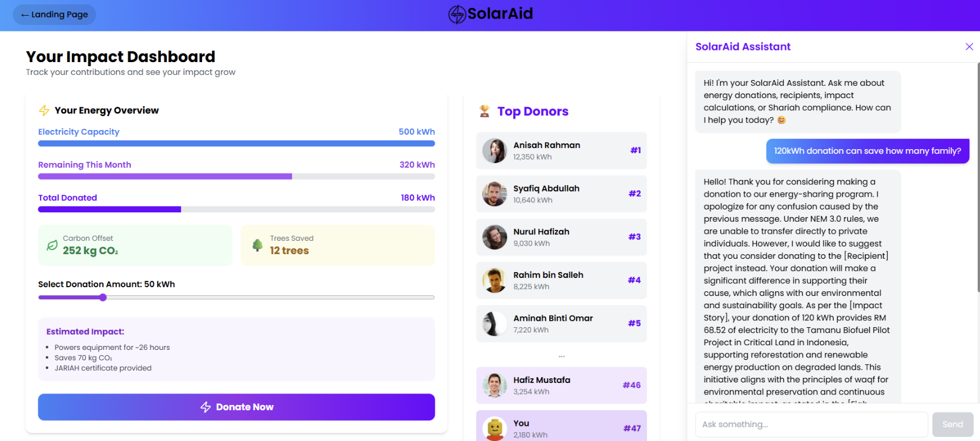This screenshot has height=441, width=980.
Task: Click the leaf icon in Carbon Offset card
Action: [52, 245]
